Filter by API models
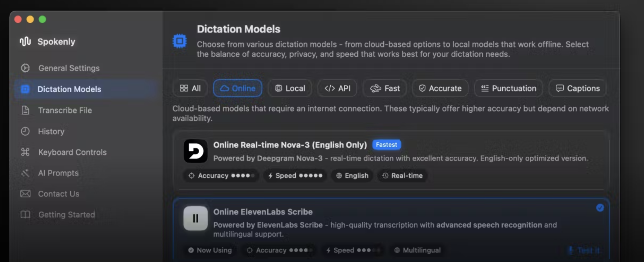The width and height of the screenshot is (644, 262). point(337,88)
